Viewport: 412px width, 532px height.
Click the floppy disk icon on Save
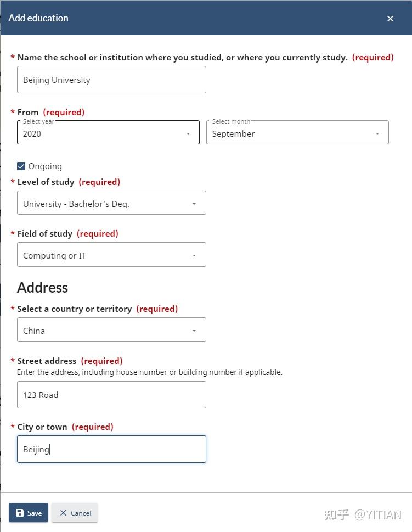[x=20, y=513]
